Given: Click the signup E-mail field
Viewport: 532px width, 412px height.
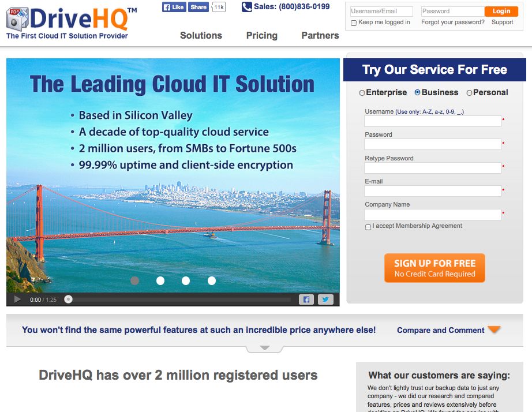Looking at the screenshot, I should (x=433, y=191).
